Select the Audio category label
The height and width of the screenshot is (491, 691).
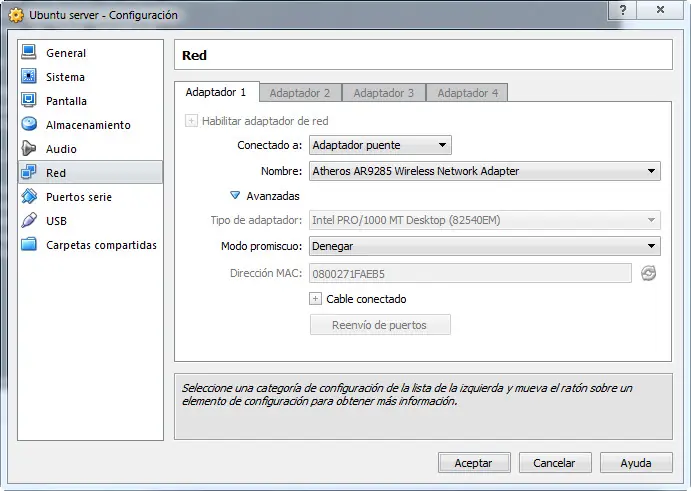61,149
